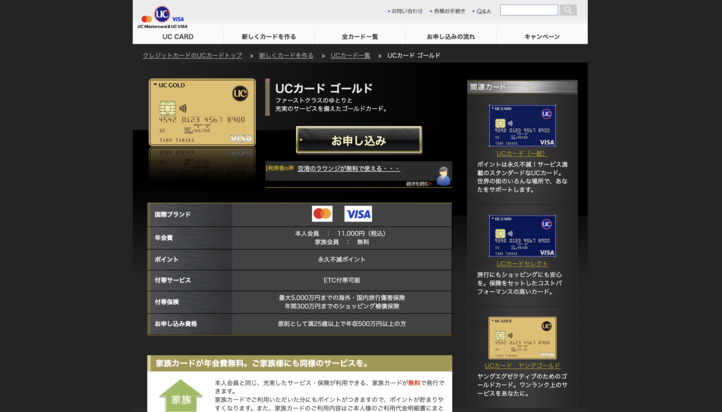Open the UC CARD navigation tab

point(178,37)
